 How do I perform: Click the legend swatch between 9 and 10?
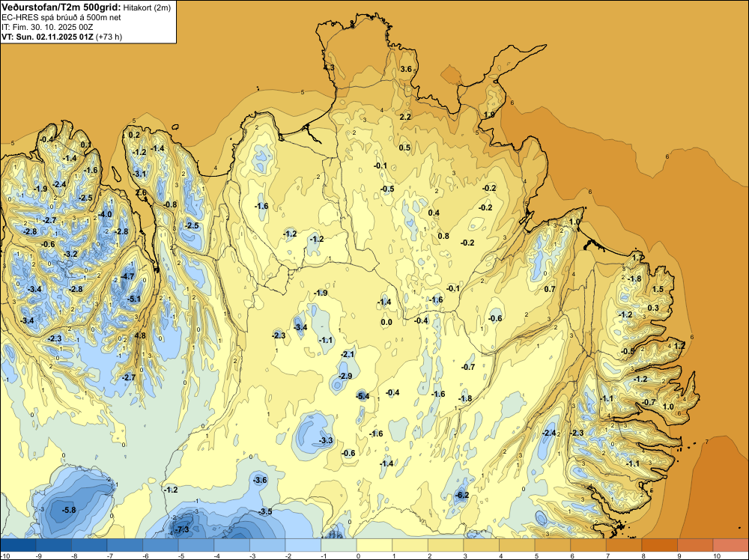point(696,545)
